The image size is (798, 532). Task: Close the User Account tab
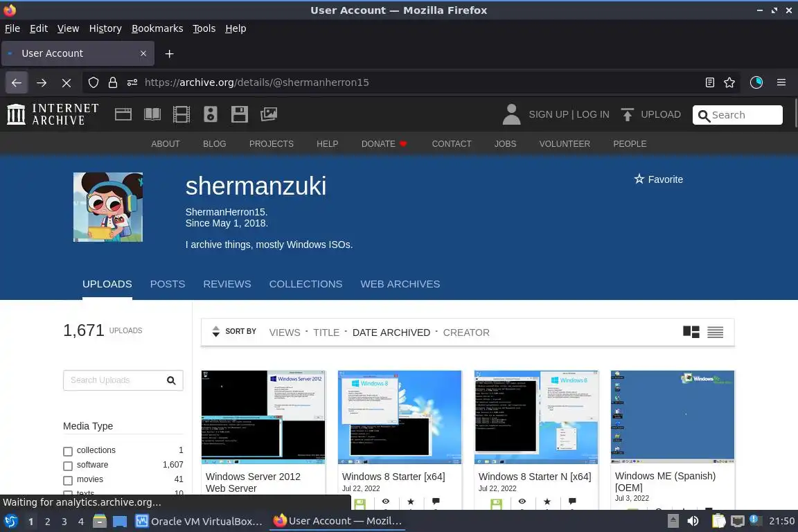pos(143,53)
